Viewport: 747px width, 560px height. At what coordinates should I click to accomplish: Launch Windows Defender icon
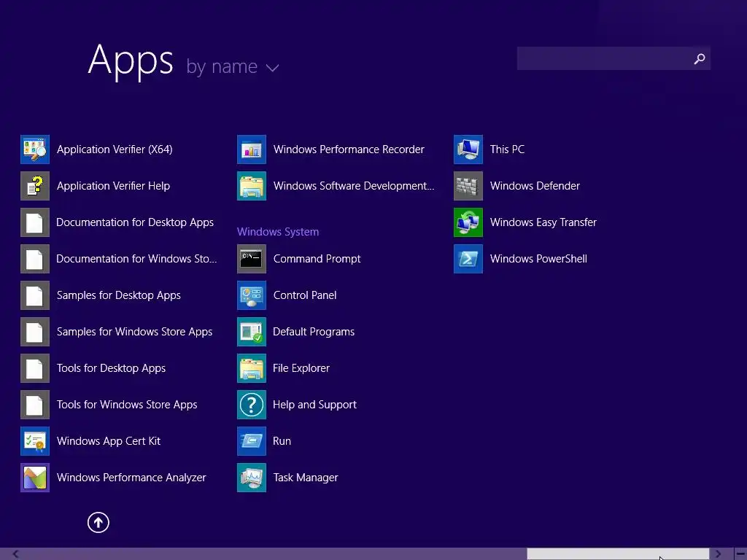[x=468, y=186]
